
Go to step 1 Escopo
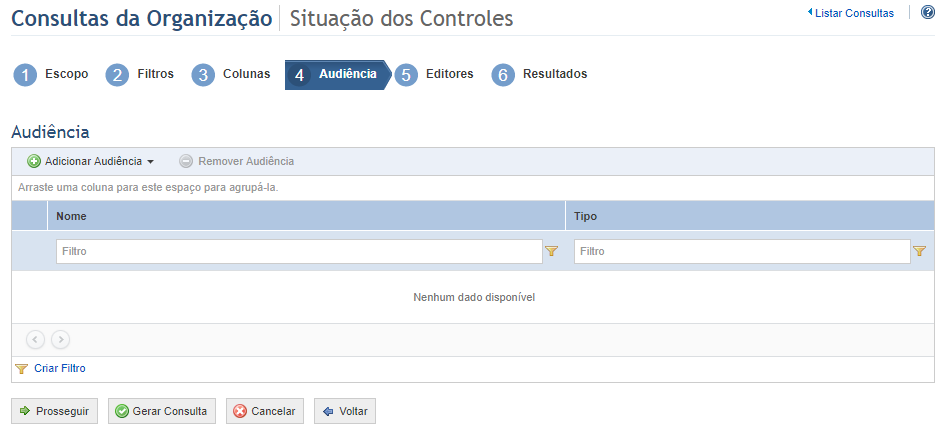pyautogui.click(x=51, y=75)
